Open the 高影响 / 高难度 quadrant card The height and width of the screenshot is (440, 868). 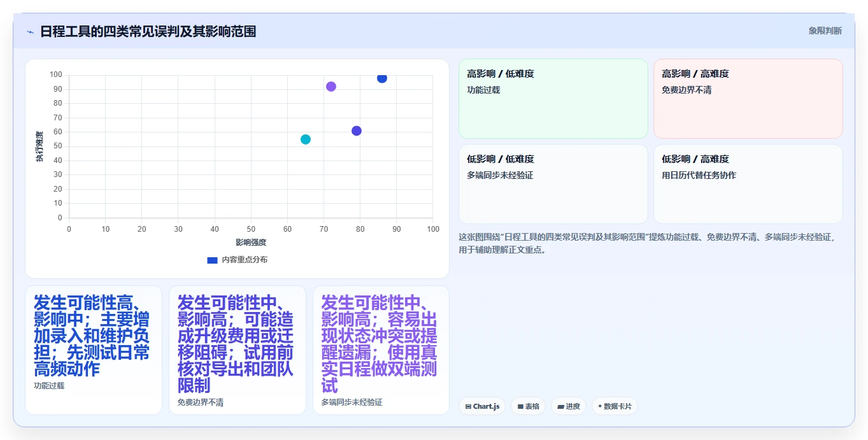pyautogui.click(x=748, y=99)
